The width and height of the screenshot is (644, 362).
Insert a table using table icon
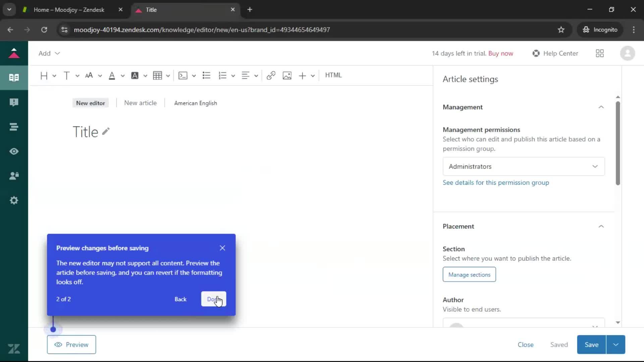coord(157,75)
